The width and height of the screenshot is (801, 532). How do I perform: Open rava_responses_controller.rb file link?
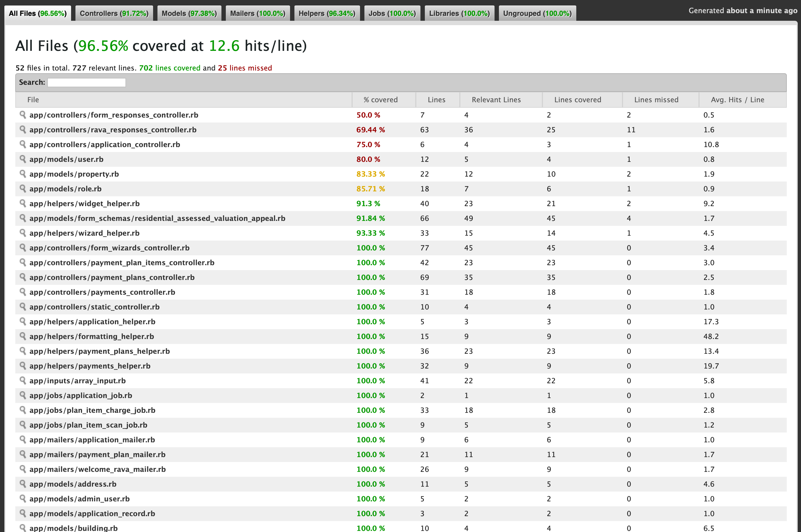click(113, 130)
